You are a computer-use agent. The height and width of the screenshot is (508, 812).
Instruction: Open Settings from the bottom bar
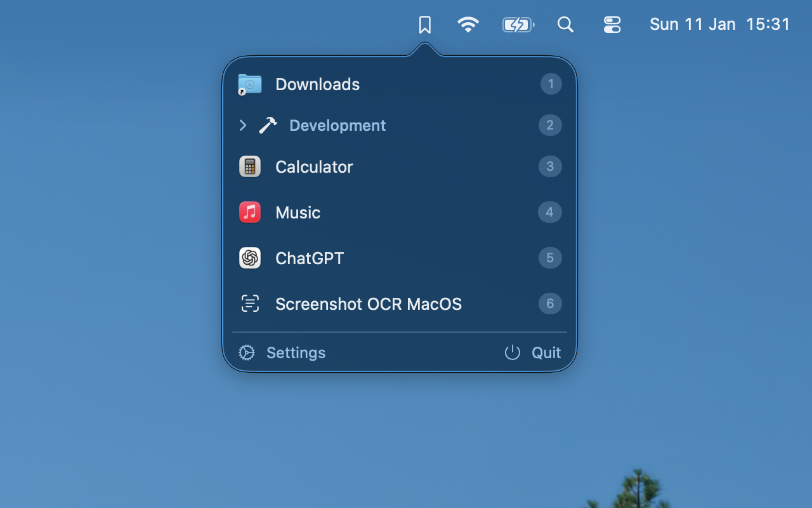click(296, 352)
